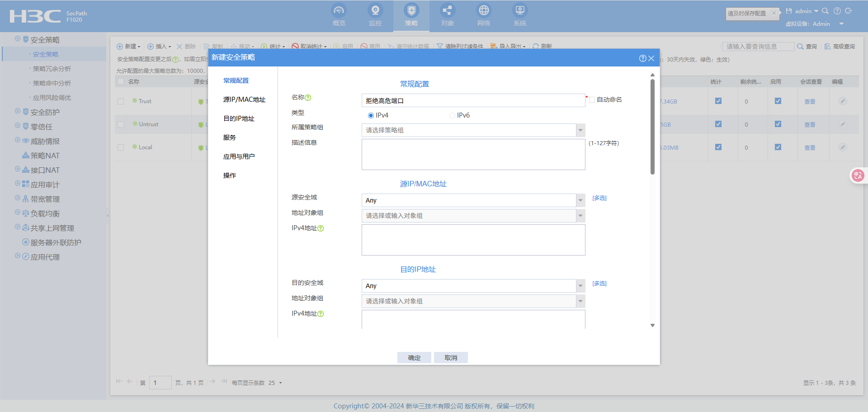Click the top-right logout icon
The width and height of the screenshot is (868, 412).
pos(849,11)
